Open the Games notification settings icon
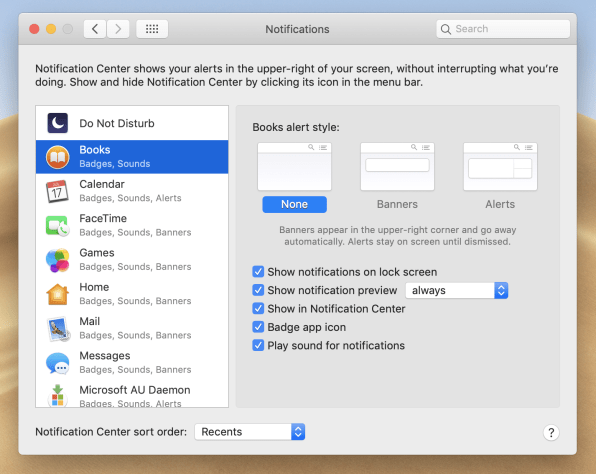Viewport: 596px width, 474px height. pos(57,260)
